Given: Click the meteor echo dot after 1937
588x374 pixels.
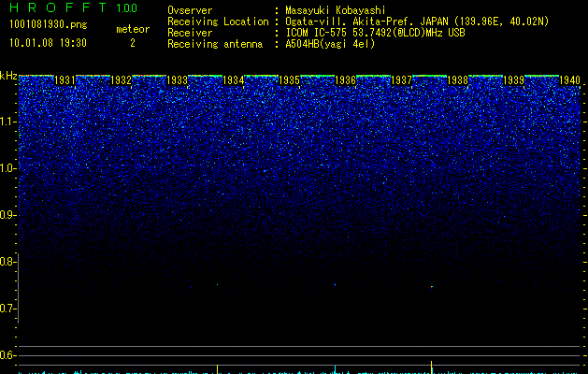Looking at the screenshot, I should coord(432,287).
